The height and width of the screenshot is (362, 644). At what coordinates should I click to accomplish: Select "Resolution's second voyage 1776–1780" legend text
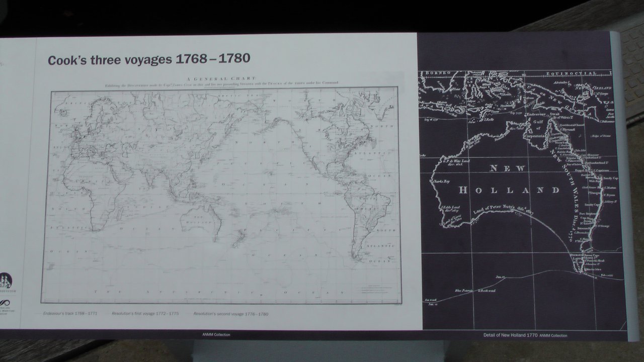pyautogui.click(x=232, y=314)
